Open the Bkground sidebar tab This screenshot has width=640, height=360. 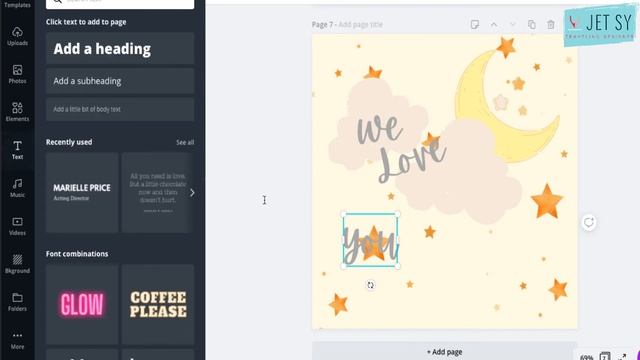tap(17, 264)
